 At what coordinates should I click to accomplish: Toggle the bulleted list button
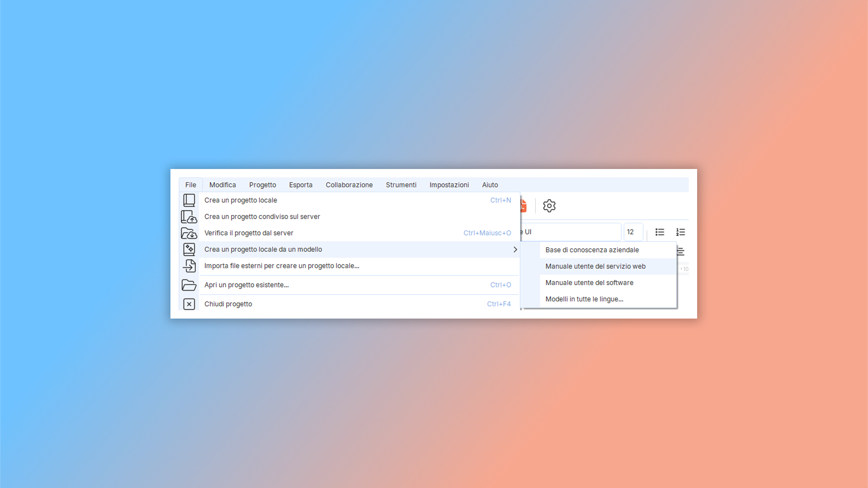tap(660, 232)
